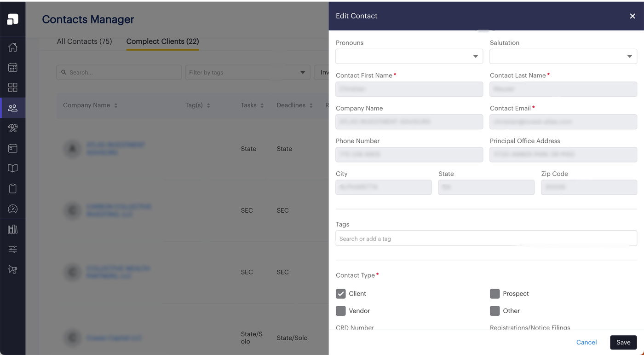Viewport: 644px width, 355px height.
Task: Click the Search or add a tag field
Action: tap(486, 239)
